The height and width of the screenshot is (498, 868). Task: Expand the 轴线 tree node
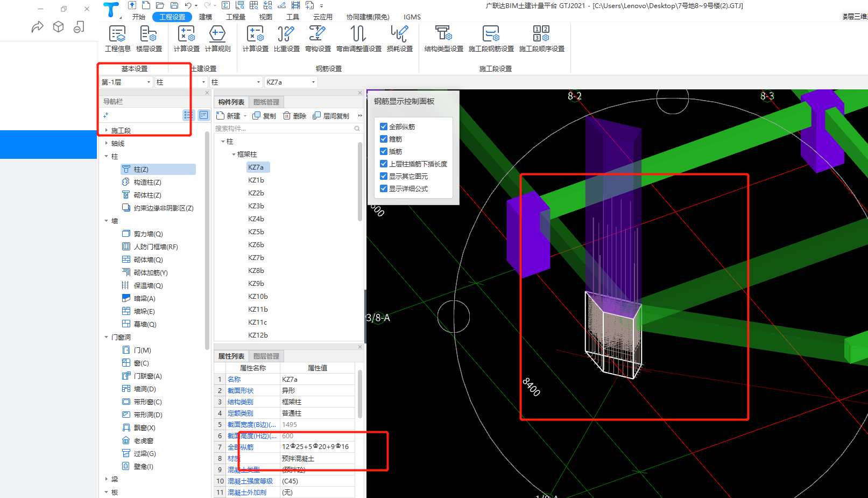click(x=106, y=143)
